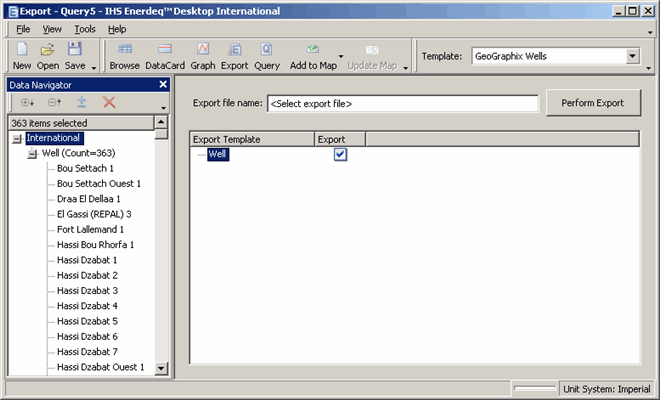
Task: Open the Tools menu
Action: coord(85,29)
